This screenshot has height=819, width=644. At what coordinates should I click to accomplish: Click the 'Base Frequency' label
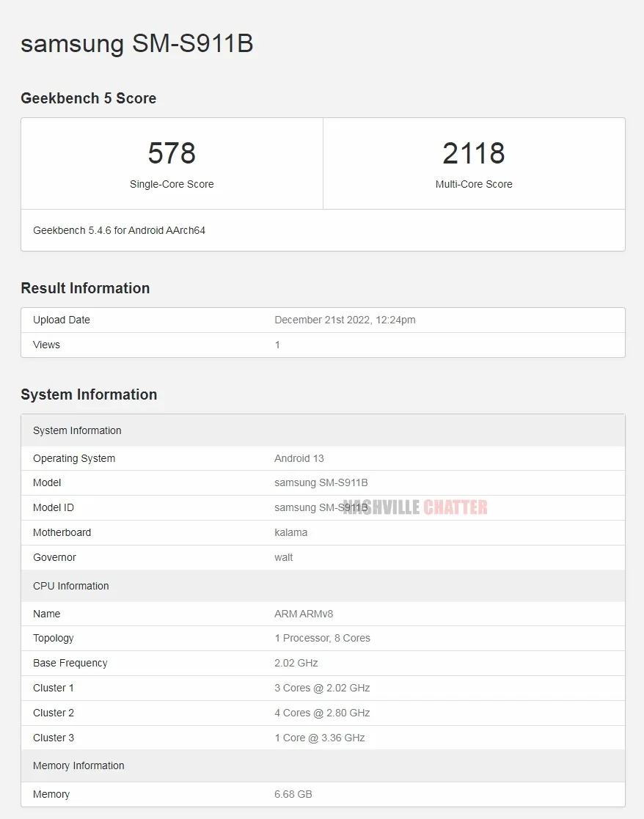[x=70, y=663]
